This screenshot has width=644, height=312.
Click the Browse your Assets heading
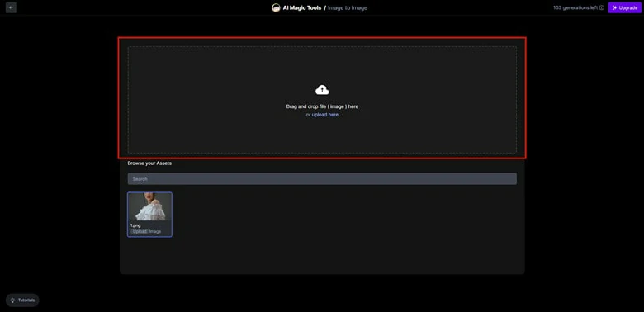[x=149, y=163]
